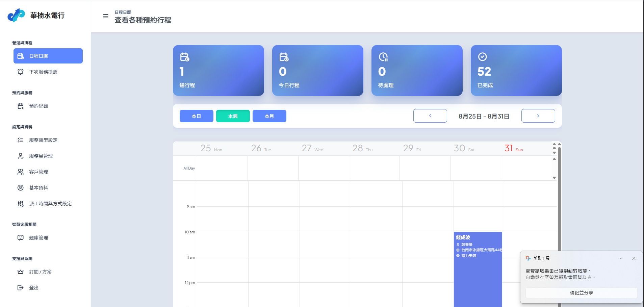Click the 派工時間與方式設定 sliders icon
Image resolution: width=644 pixels, height=307 pixels.
20,204
